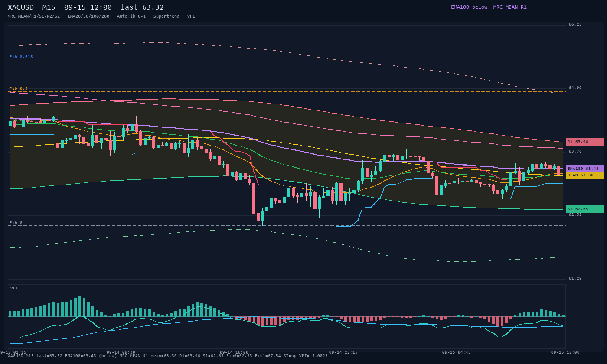
Task: Click the status readout containing 'Fib1=67.54'
Action: tap(168, 356)
